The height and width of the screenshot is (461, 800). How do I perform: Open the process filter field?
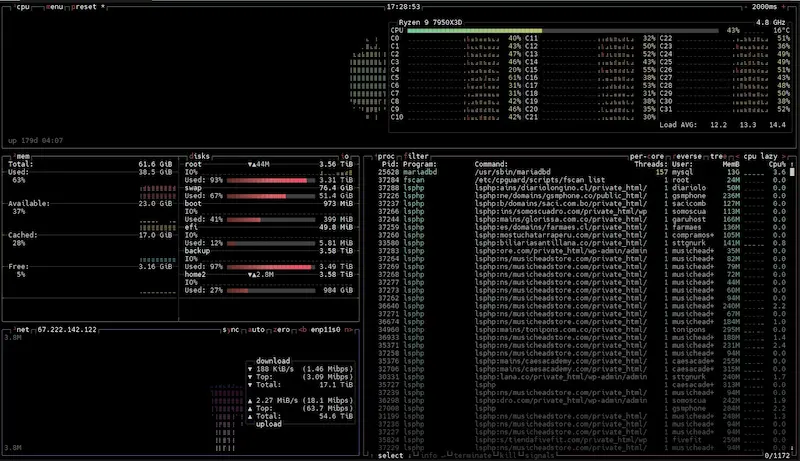coord(416,156)
